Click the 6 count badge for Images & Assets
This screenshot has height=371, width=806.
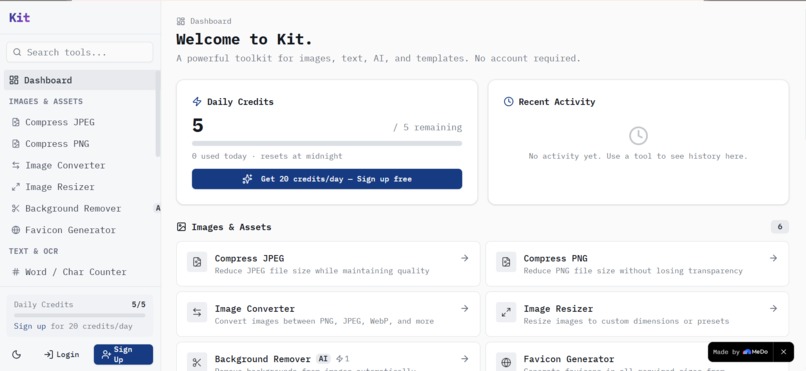(x=780, y=227)
